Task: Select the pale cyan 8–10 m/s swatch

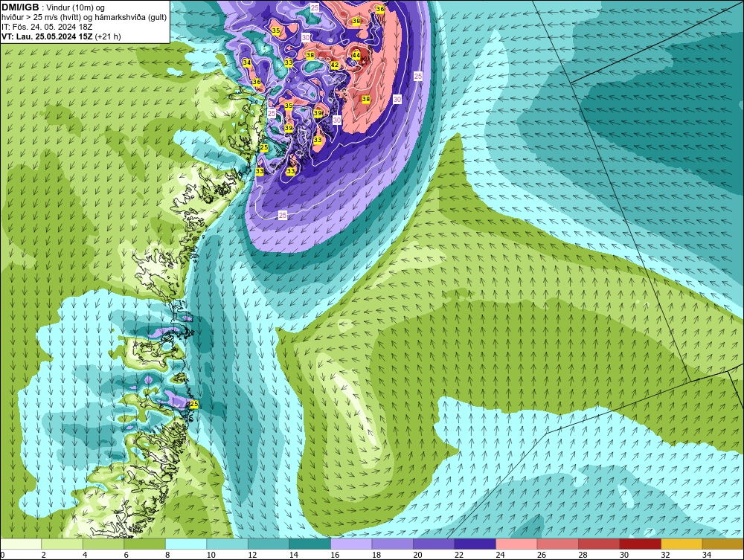Action: (x=186, y=544)
